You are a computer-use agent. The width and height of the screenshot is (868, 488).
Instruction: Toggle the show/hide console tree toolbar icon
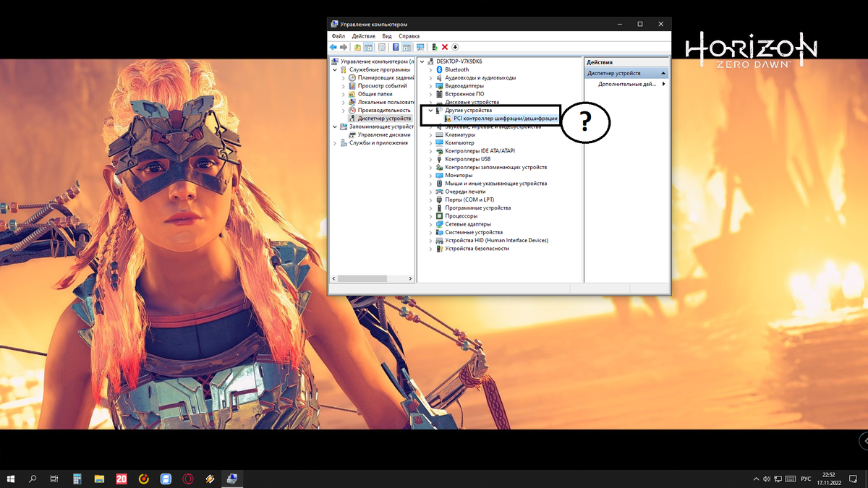click(369, 47)
